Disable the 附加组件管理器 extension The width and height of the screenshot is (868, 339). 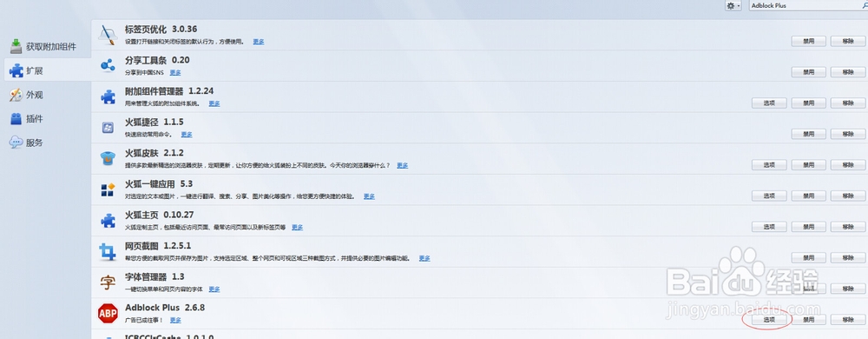pos(809,103)
